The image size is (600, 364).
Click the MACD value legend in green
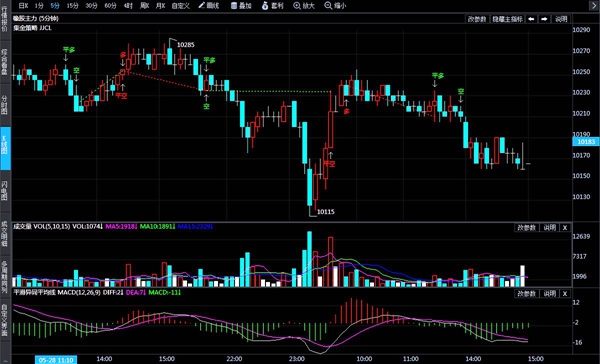click(164, 292)
